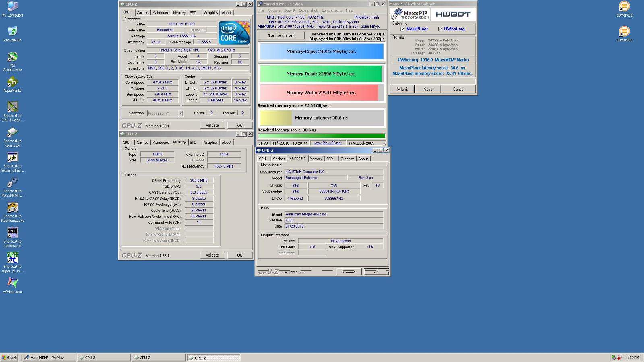Toggle the MaxxPI.net submit checkbox
Viewport: 644px width, 362px height.
pos(402,29)
